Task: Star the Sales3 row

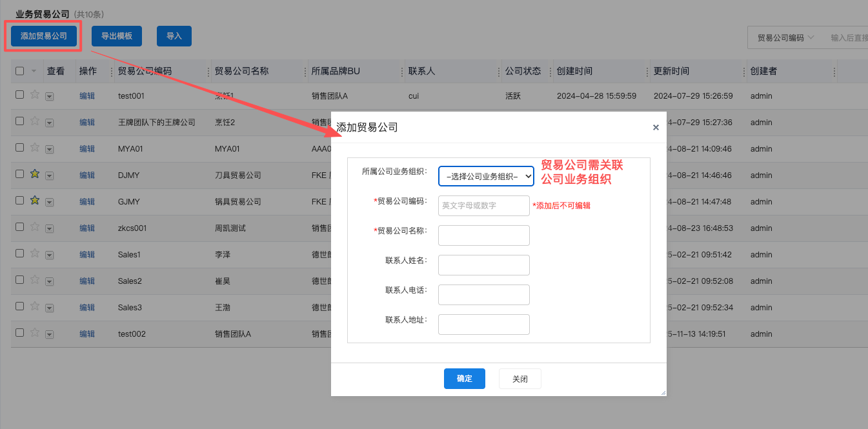Action: [35, 306]
